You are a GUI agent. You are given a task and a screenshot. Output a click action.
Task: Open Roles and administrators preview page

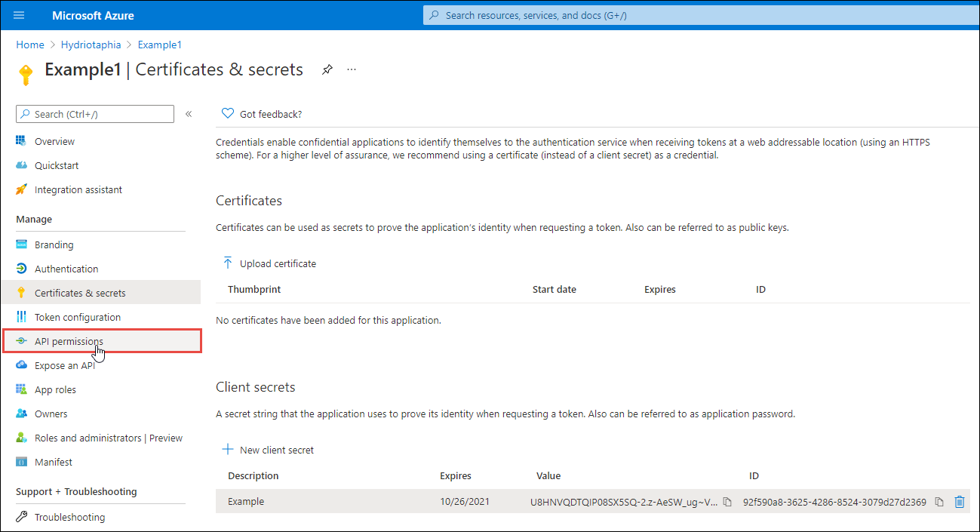point(98,437)
